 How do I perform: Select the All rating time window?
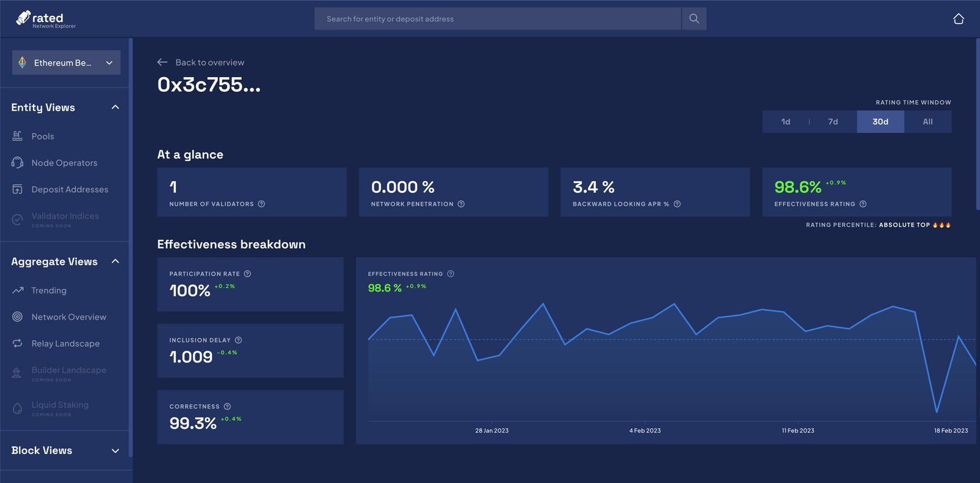[928, 122]
